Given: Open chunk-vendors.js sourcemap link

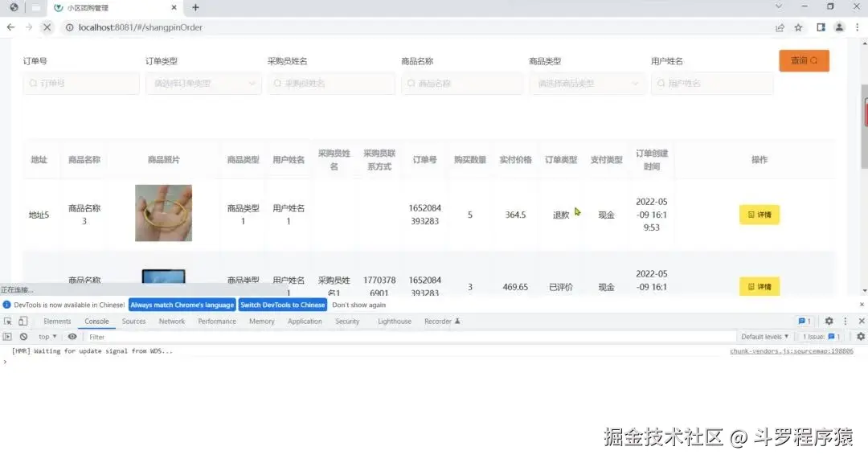Looking at the screenshot, I should click(791, 351).
